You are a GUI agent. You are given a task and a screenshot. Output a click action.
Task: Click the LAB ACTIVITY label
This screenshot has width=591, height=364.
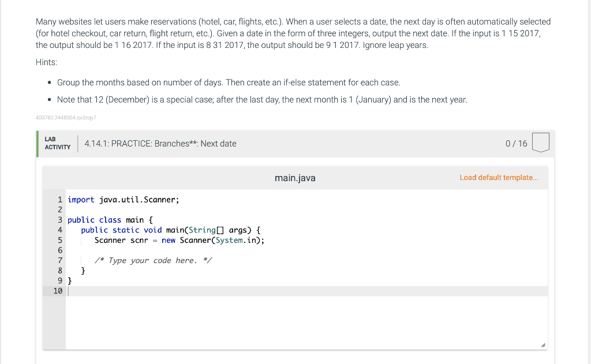click(57, 143)
